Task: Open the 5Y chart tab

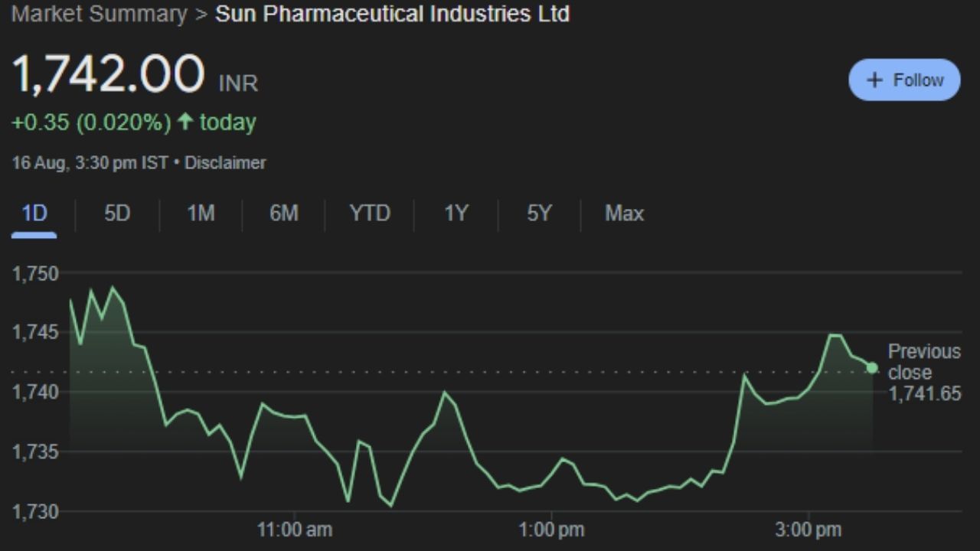Action: point(539,214)
